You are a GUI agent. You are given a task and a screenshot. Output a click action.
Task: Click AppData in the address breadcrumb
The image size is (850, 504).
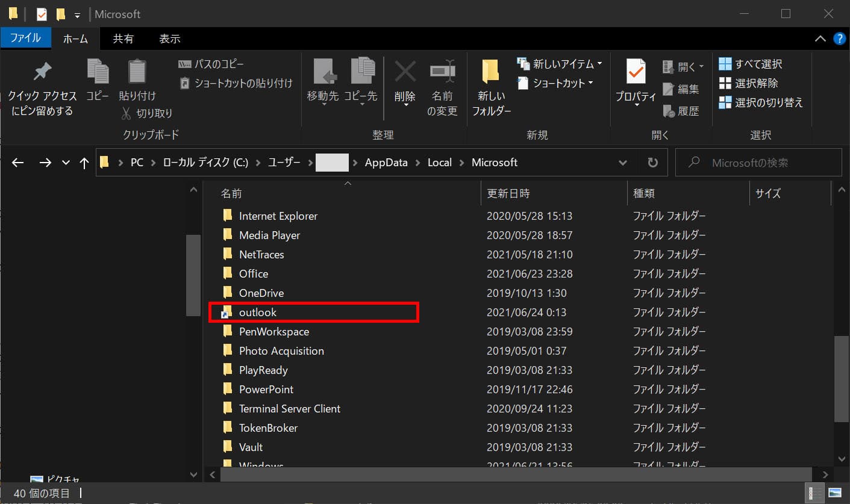coord(386,163)
